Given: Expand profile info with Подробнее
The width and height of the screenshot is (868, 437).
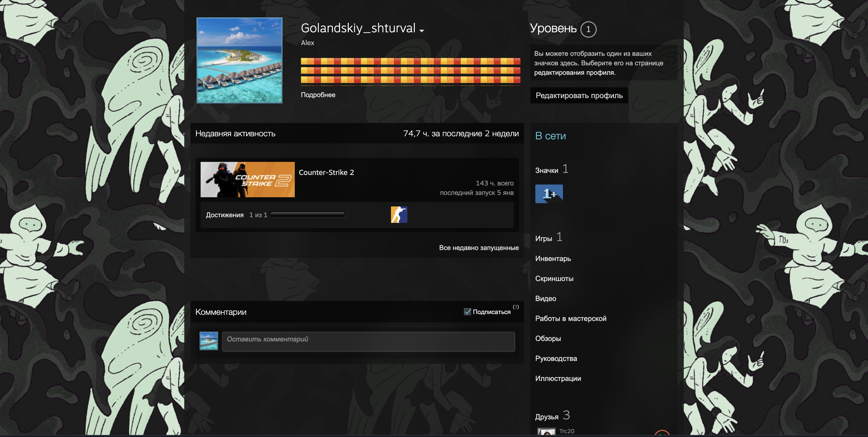Looking at the screenshot, I should [318, 95].
